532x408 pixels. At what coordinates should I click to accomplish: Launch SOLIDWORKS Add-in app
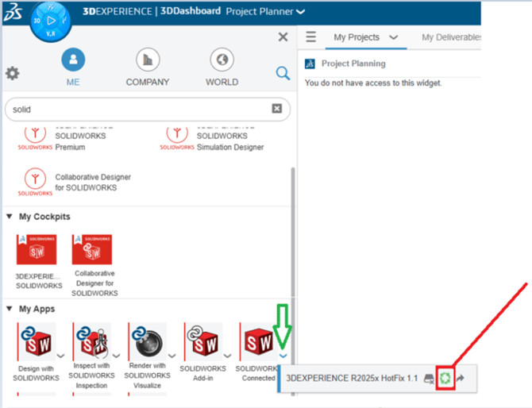click(x=203, y=342)
